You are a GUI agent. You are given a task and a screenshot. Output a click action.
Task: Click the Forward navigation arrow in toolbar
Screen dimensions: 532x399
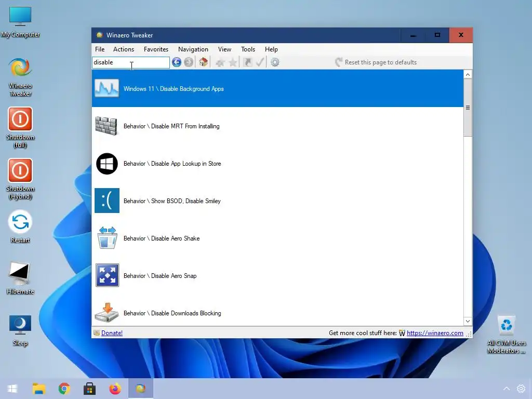(x=189, y=62)
